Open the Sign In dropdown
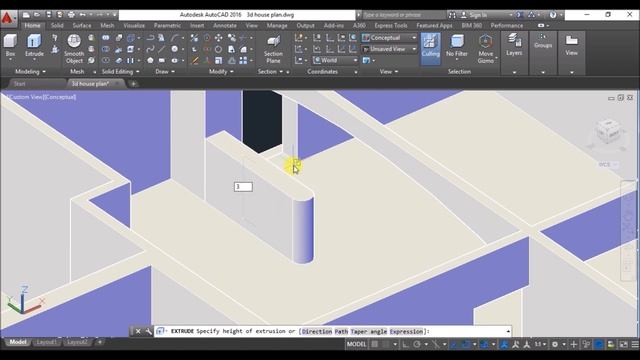 (486, 15)
